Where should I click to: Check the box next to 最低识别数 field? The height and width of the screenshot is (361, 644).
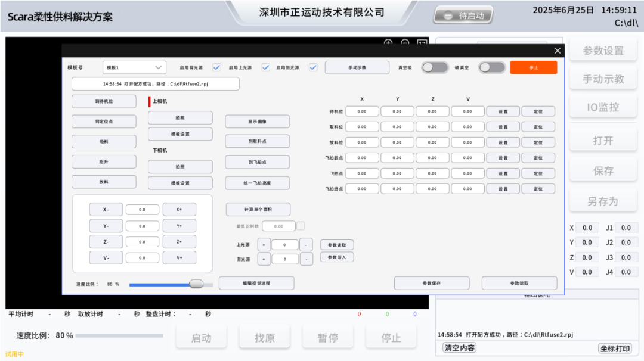pyautogui.click(x=301, y=226)
